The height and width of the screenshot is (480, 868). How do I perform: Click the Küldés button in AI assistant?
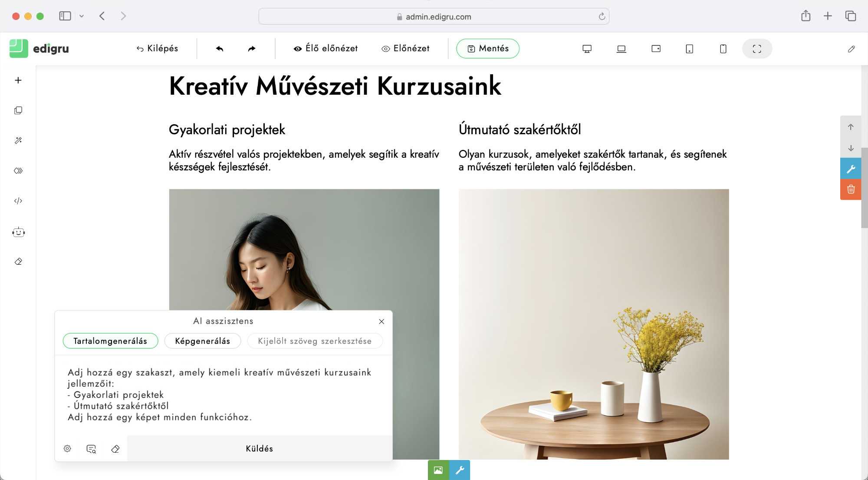(259, 448)
